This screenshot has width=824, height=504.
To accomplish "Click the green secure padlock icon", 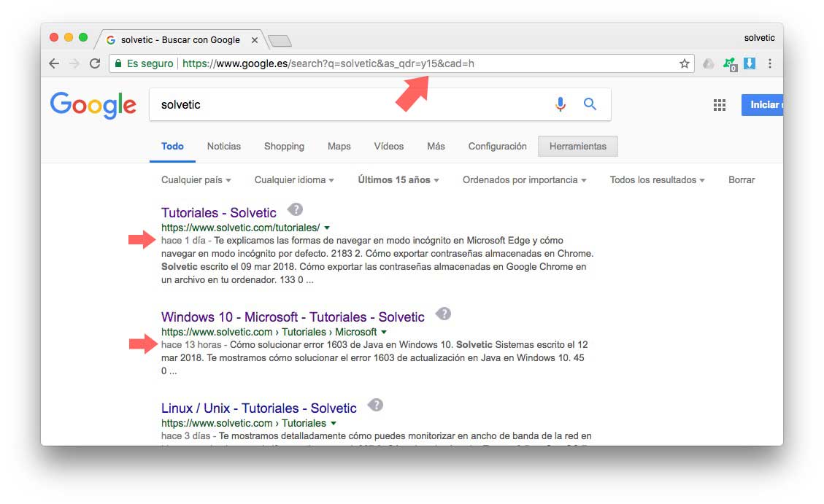I will 118,63.
